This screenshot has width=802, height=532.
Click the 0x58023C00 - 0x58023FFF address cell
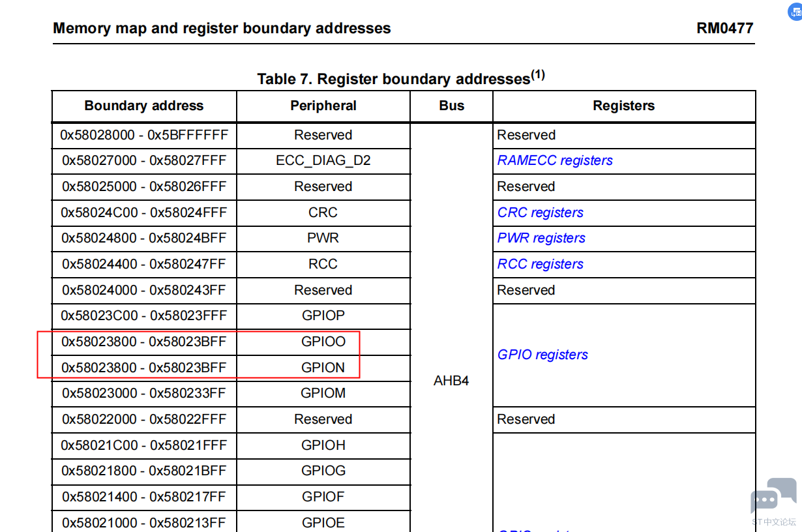coord(144,316)
